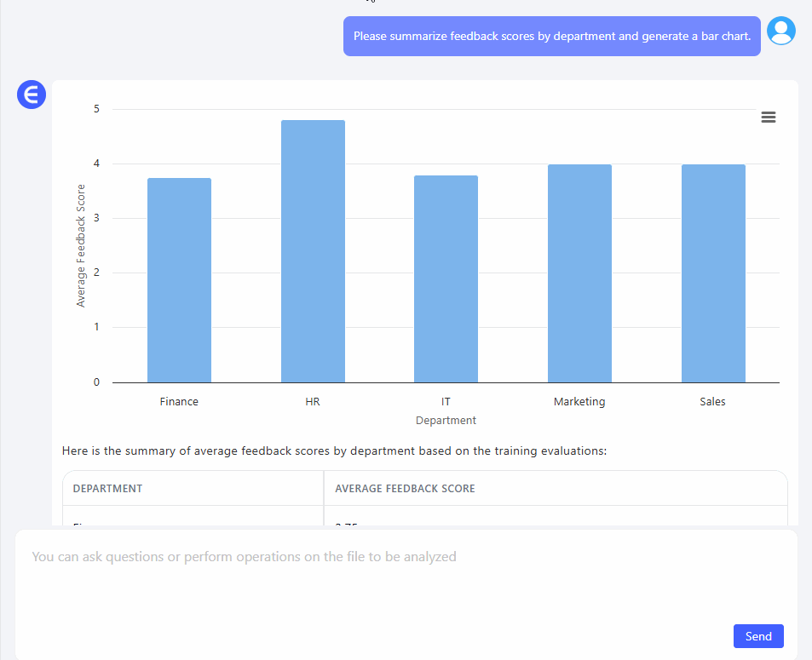Screen dimensions: 812x660
Task: Open the chart hamburger menu
Action: tap(768, 118)
